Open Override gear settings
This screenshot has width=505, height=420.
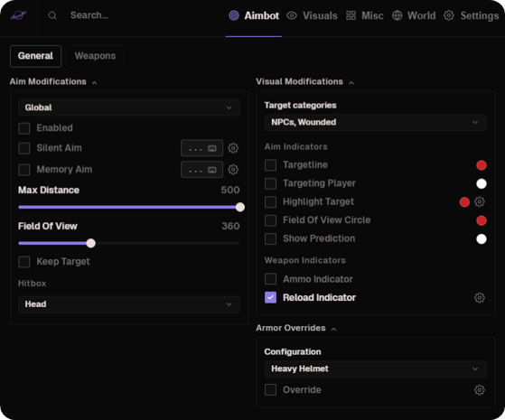pyautogui.click(x=480, y=390)
